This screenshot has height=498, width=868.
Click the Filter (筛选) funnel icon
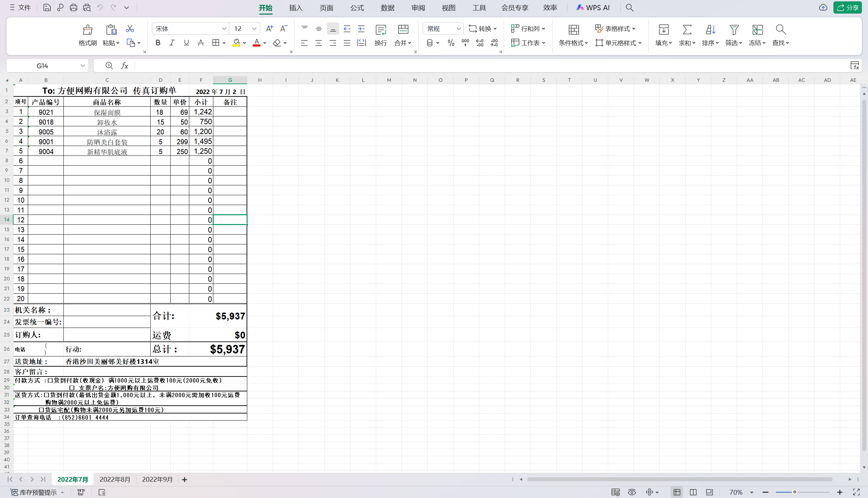click(734, 30)
